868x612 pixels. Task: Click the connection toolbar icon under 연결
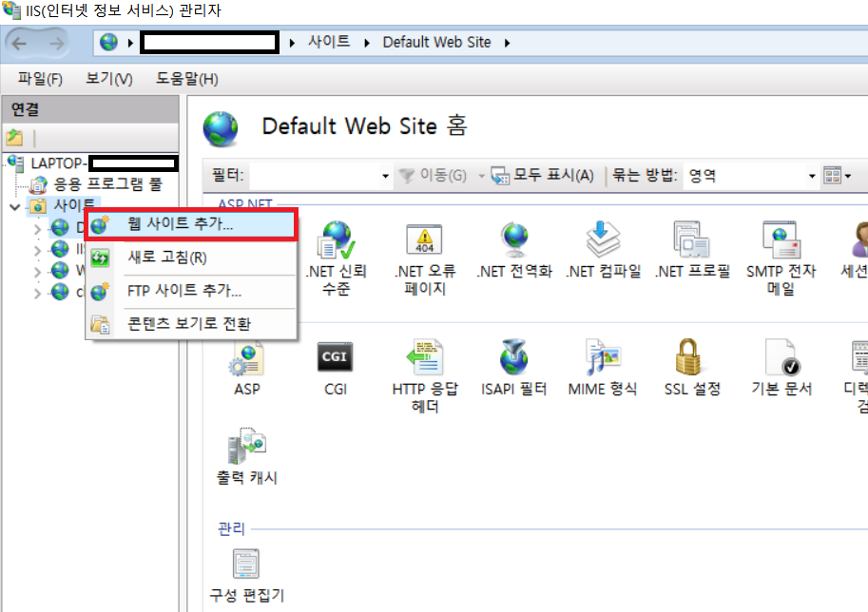click(14, 137)
